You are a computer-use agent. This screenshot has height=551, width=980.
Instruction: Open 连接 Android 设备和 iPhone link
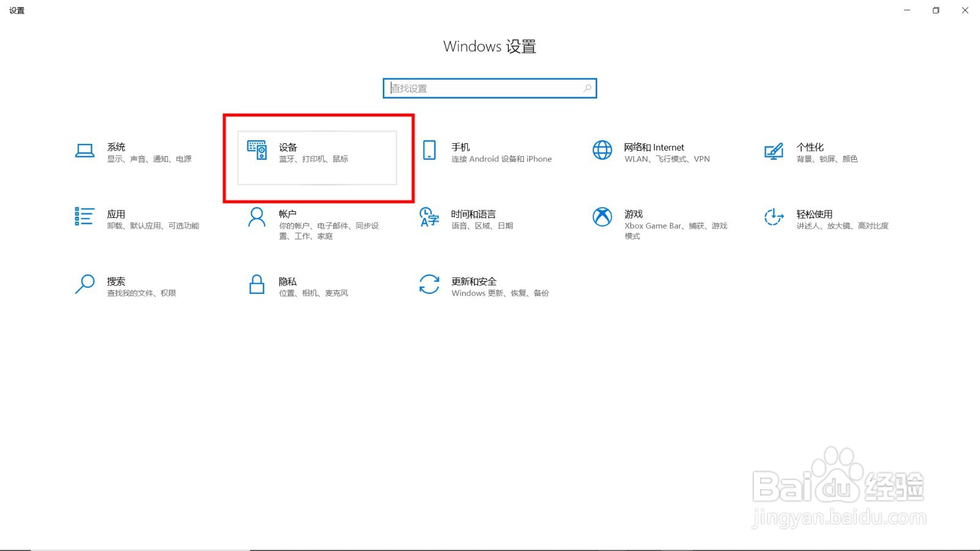click(500, 159)
